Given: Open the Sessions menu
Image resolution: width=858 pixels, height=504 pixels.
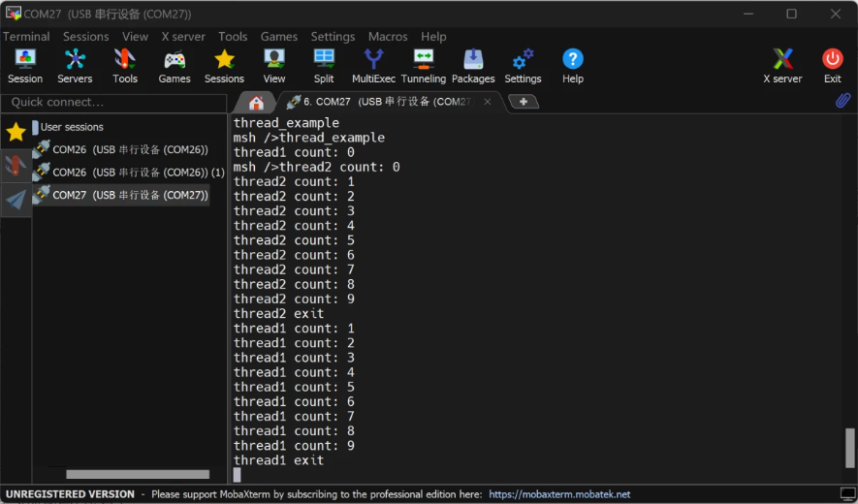Looking at the screenshot, I should pos(86,37).
